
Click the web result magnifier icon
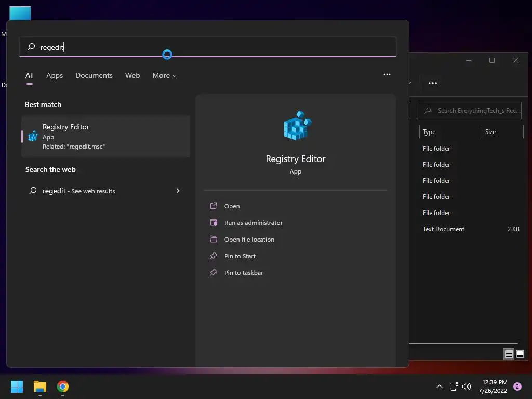33,191
